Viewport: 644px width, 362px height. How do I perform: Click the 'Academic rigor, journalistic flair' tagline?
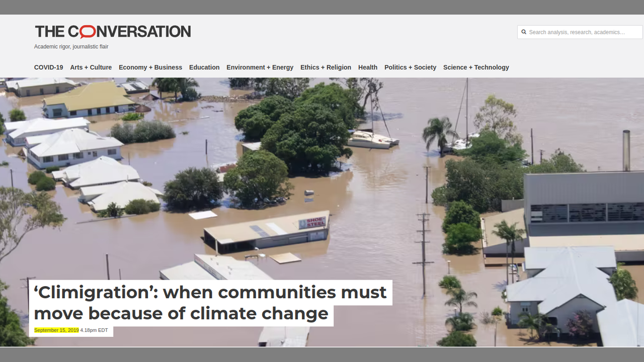tap(71, 47)
